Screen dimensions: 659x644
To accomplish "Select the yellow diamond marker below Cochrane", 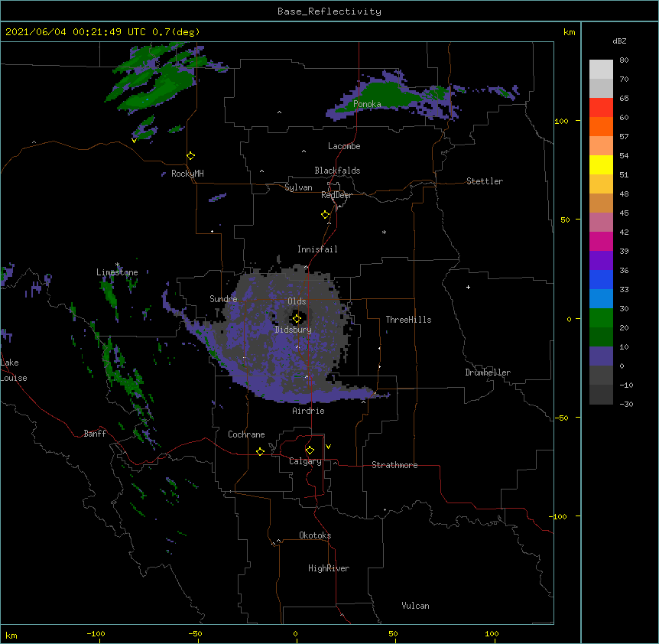I will click(x=260, y=451).
